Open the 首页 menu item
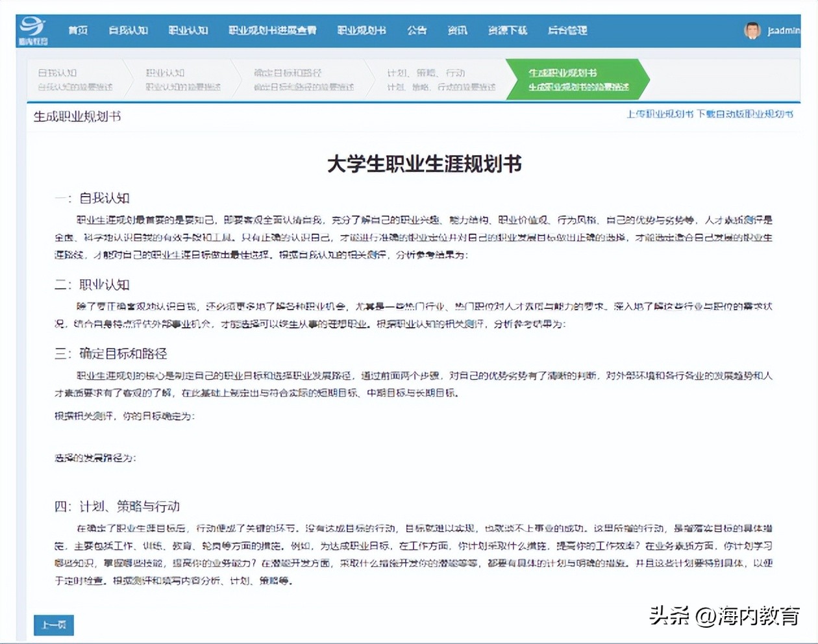 tap(77, 30)
